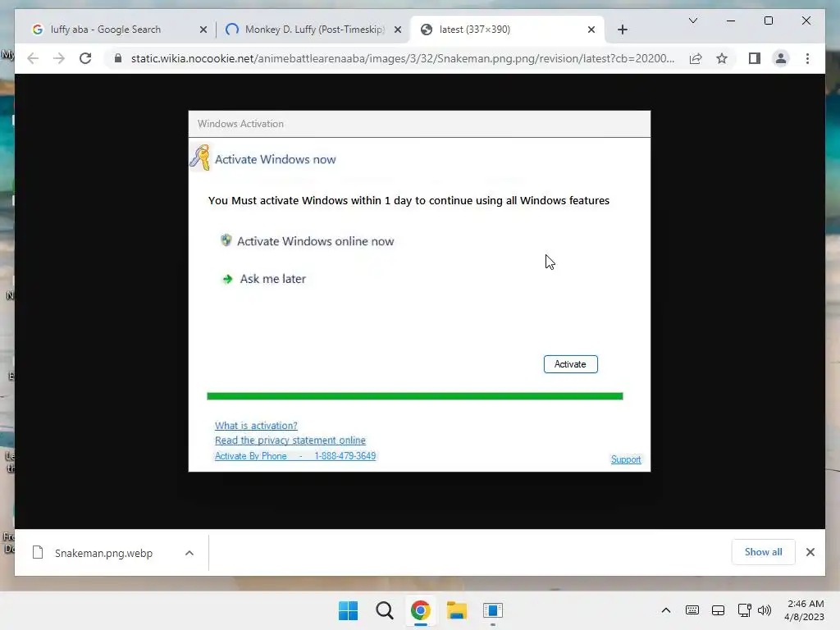
Task: Open the touch keyboard tray icon
Action: tap(692, 610)
